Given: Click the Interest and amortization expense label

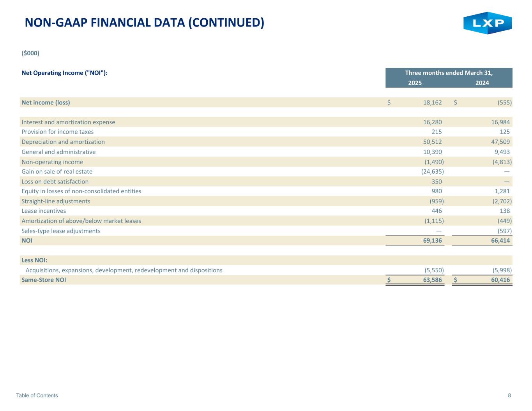Looking at the screenshot, I should point(68,122).
